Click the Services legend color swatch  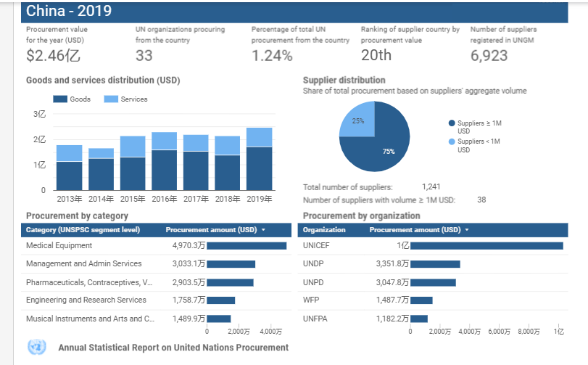pos(111,99)
